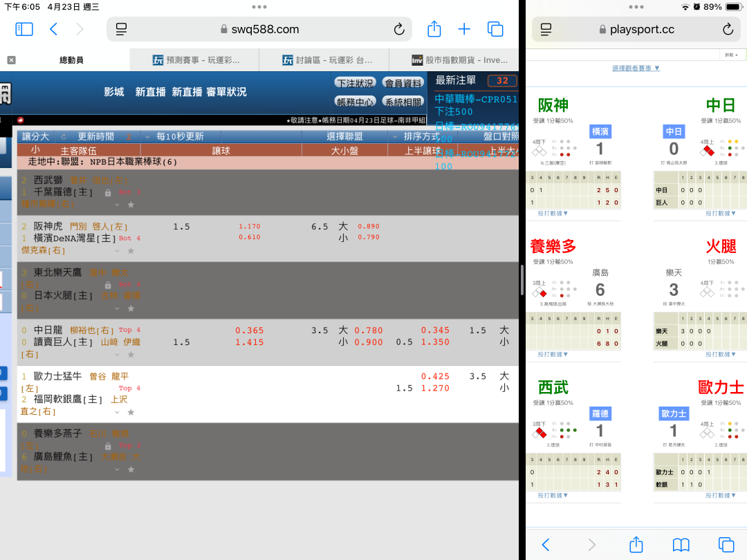Go back in the swq588.com Safari window
The width and height of the screenshot is (747, 560).
click(x=53, y=30)
